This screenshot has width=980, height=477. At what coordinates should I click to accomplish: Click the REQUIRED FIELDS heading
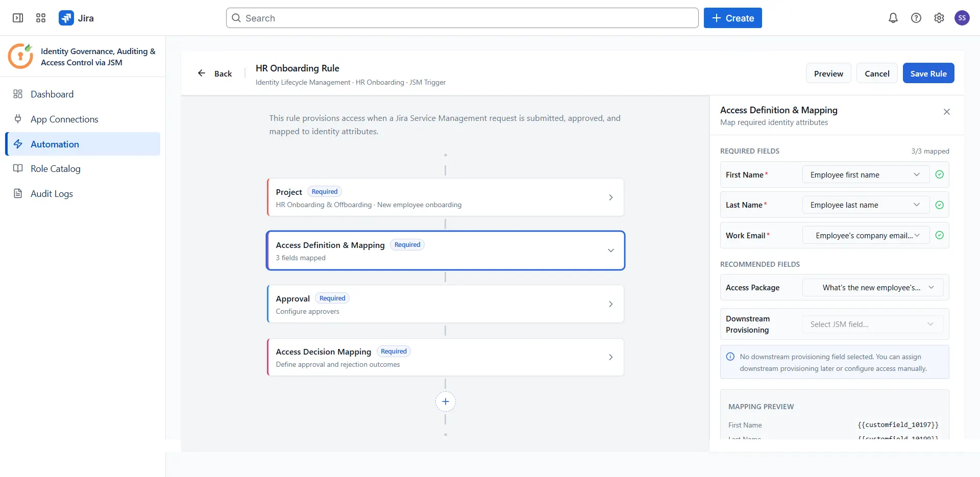(750, 151)
